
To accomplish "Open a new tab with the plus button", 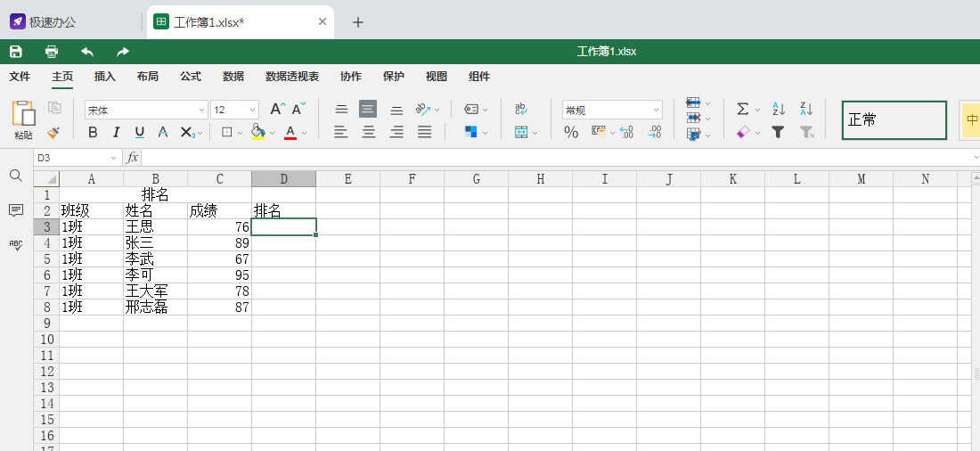I will click(357, 22).
